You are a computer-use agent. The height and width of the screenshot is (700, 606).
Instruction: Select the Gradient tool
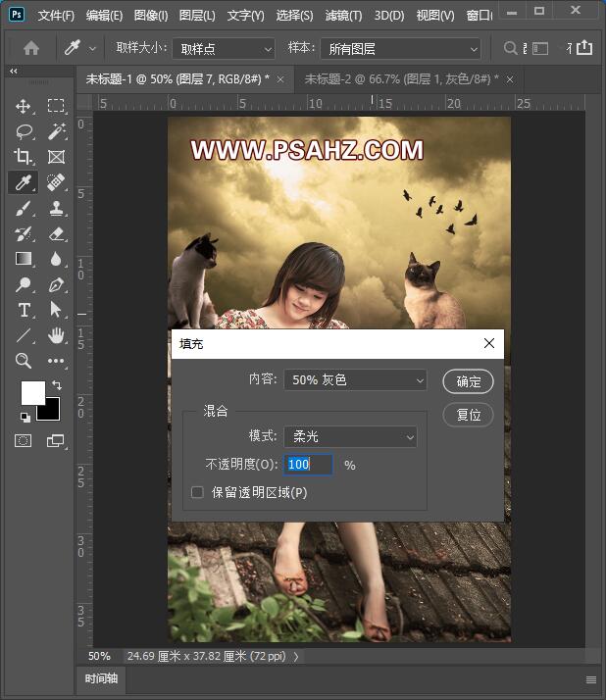pos(24,259)
